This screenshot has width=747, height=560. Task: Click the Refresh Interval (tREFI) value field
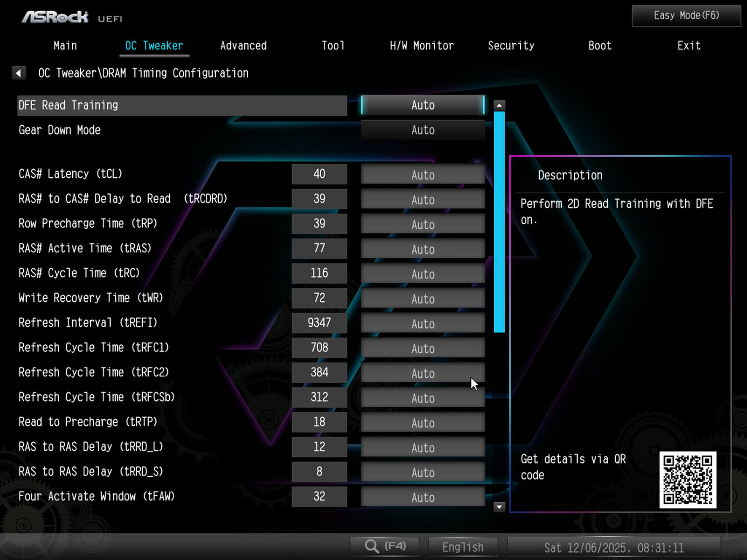(319, 322)
